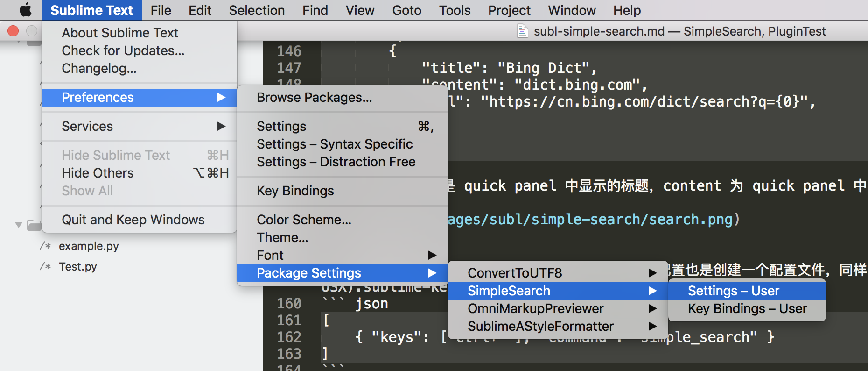868x371 pixels.
Task: Open the Changelog… entry
Action: pos(140,68)
